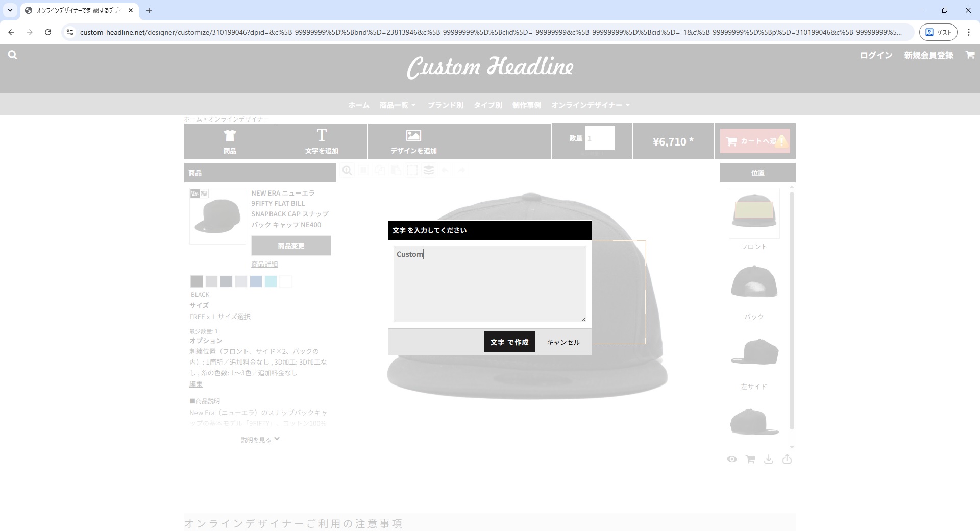980x531 pixels.
Task: Expand the オンラインデザイナー dropdown menu
Action: coord(590,105)
